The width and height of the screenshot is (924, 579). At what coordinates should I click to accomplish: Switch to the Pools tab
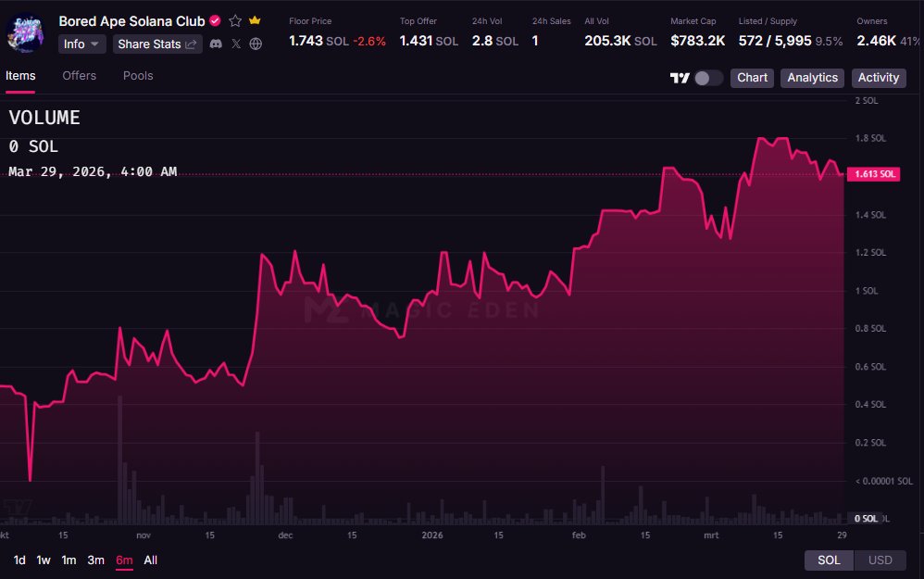[x=138, y=76]
